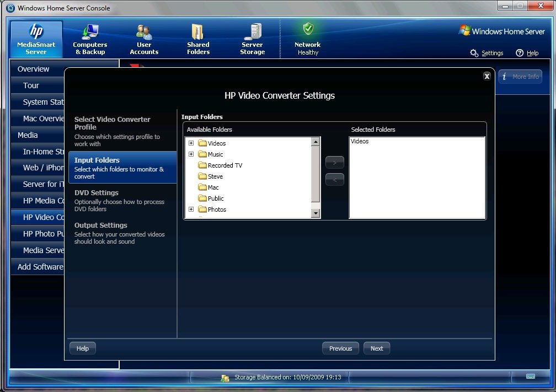This screenshot has width=556, height=392.
Task: Click the Recorded TV folder name
Action: pos(225,165)
